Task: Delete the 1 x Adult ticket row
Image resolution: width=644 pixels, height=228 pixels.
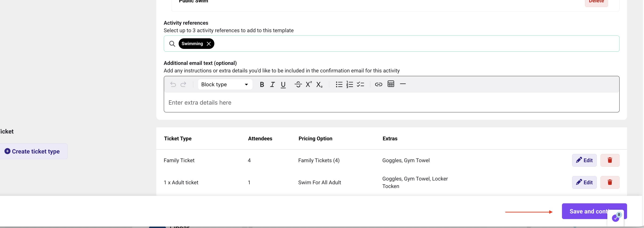Action: 610,182
